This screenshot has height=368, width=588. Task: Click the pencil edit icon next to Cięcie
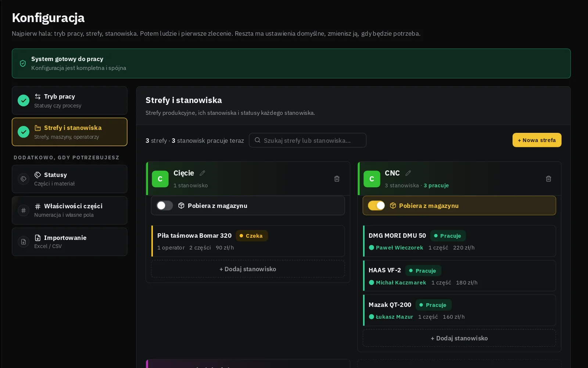[x=202, y=173]
